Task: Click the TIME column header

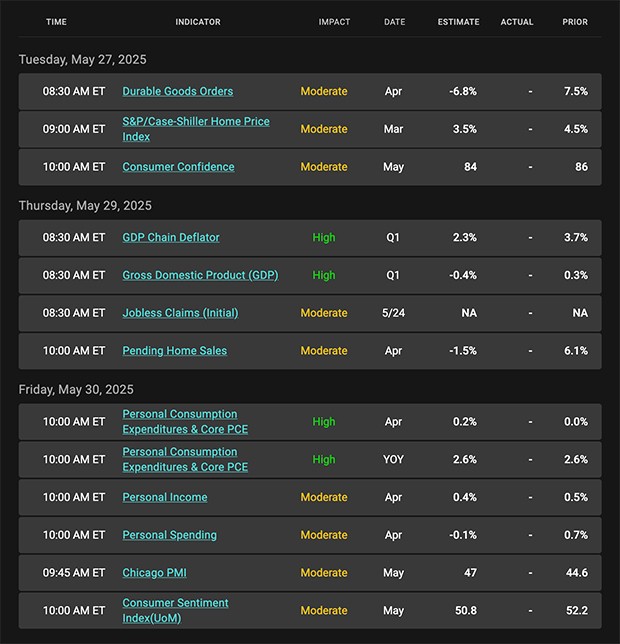Action: tap(56, 22)
